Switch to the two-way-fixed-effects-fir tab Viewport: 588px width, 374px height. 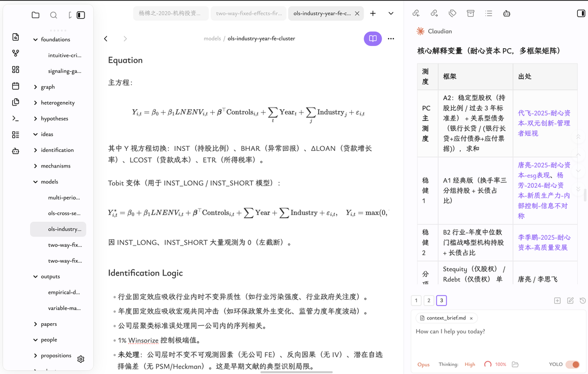click(249, 13)
